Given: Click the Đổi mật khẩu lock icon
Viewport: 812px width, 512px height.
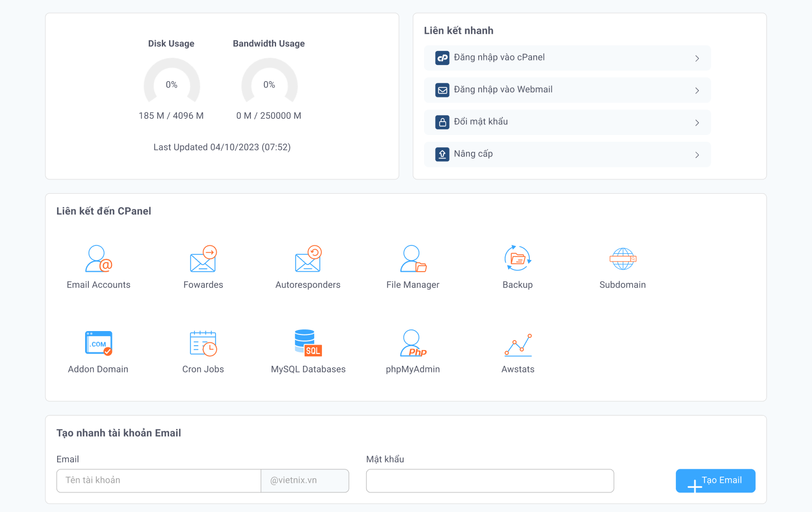Looking at the screenshot, I should 442,122.
